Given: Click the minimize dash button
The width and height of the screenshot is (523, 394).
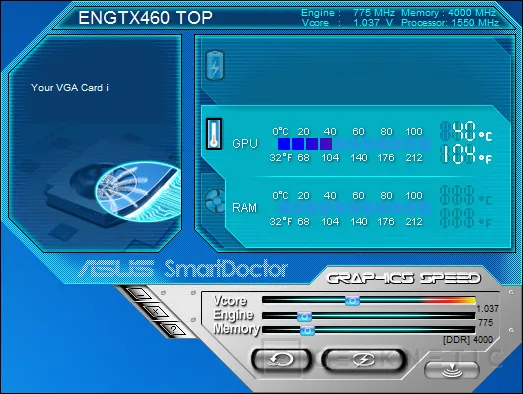Looking at the screenshot, I should [x=140, y=295].
